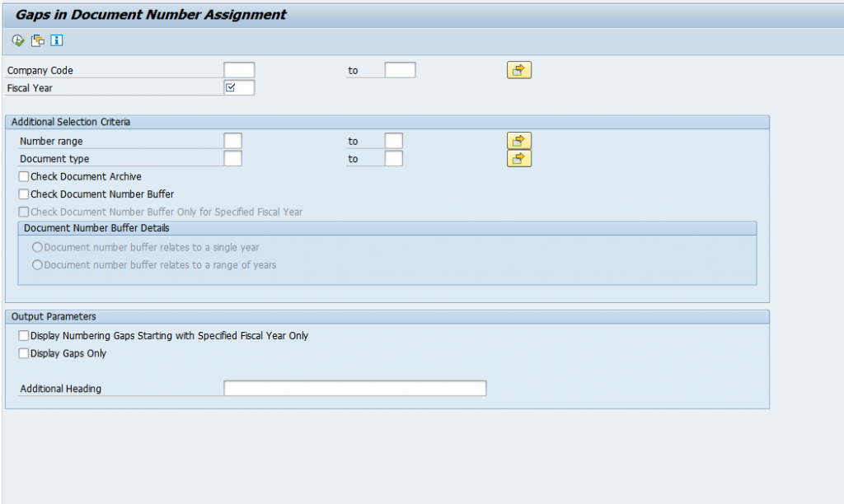Select buffer relates to a single year
The image size is (844, 504).
click(37, 247)
